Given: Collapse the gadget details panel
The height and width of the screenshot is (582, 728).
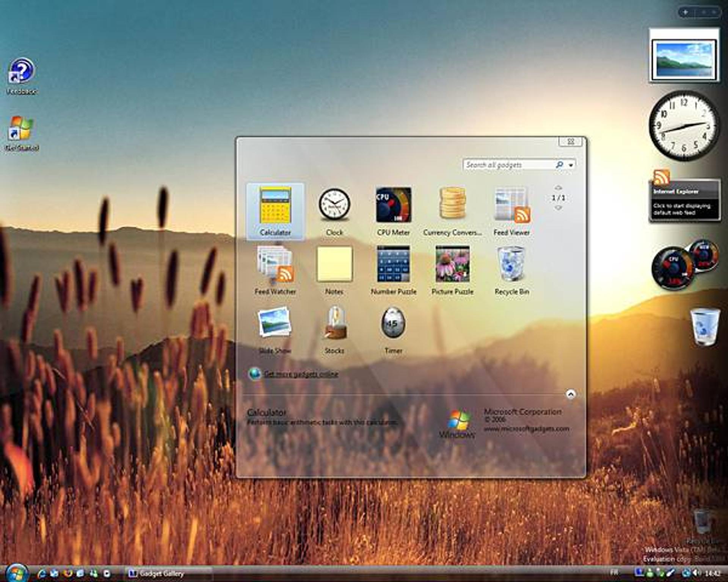Looking at the screenshot, I should click(x=570, y=394).
